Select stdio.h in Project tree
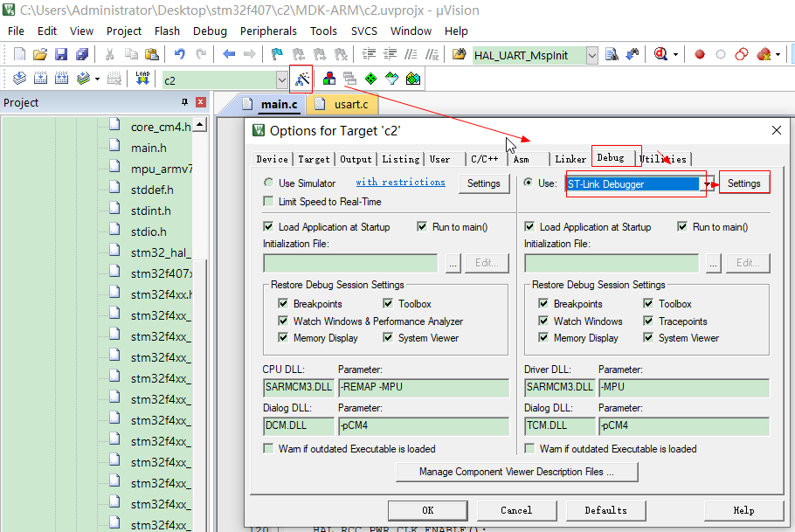The height and width of the screenshot is (532, 795). [149, 231]
